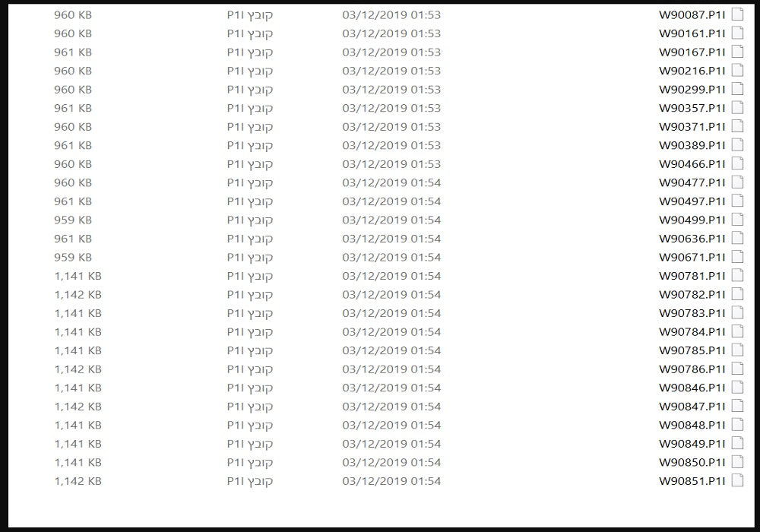Click the document icon next to W90299.P1I
Image resolution: width=760 pixels, height=532 pixels.
pos(737,89)
